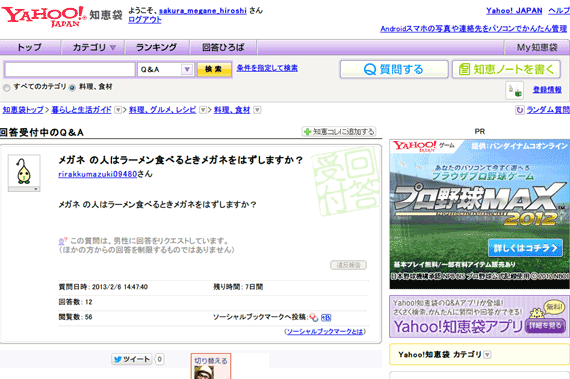Open the 条件を指定して検索 link

click(267, 68)
